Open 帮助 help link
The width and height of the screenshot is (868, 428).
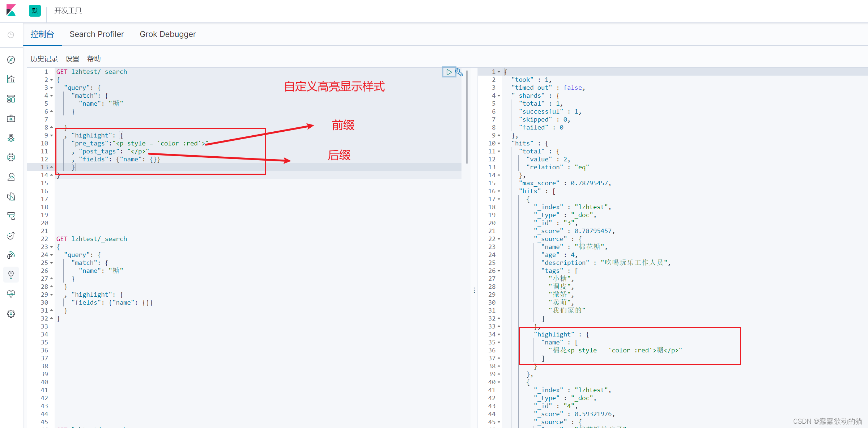[94, 59]
